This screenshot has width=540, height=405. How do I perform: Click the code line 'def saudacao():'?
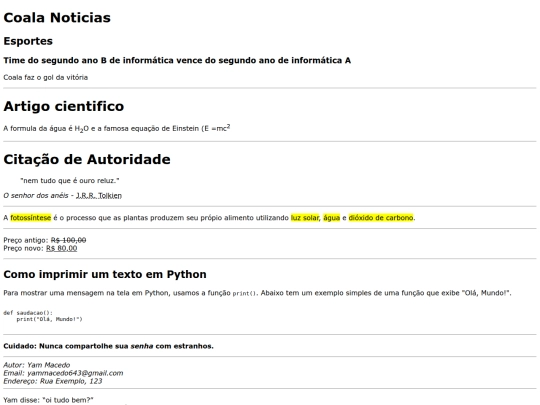click(28, 313)
